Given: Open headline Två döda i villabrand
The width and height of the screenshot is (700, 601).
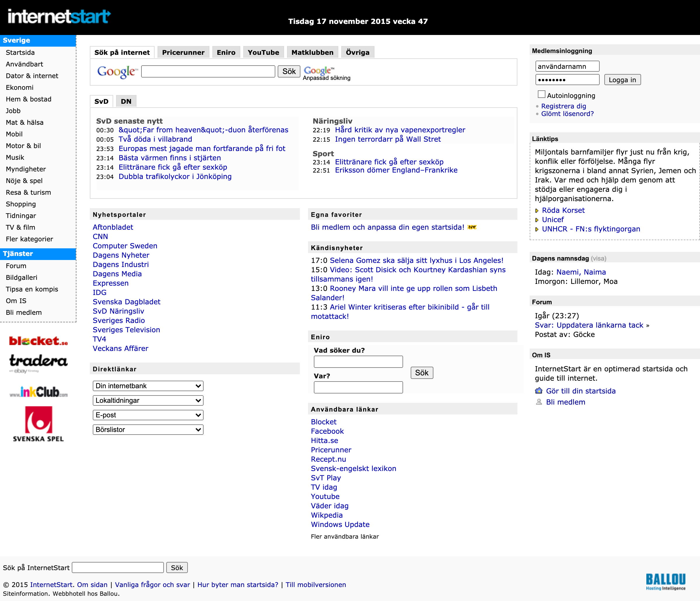Looking at the screenshot, I should pos(155,139).
